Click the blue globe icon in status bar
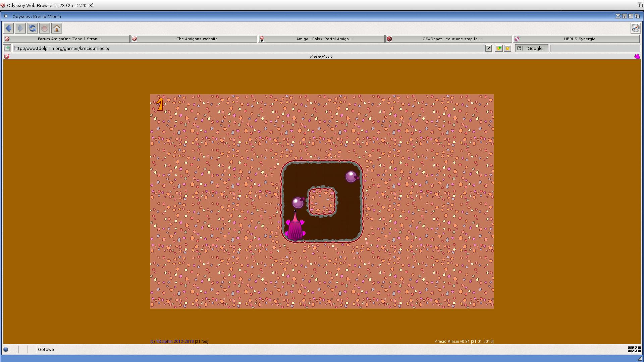Viewport: 644px width, 362px height. click(6, 349)
